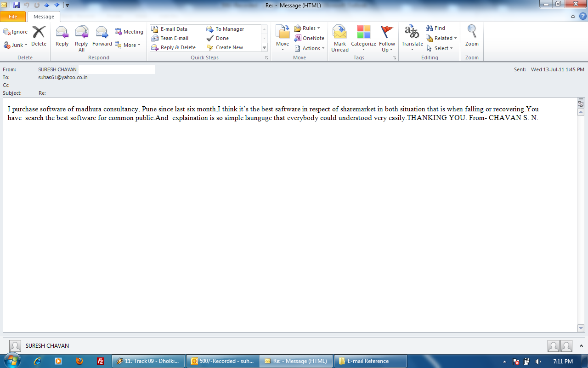Mark the message as Unread
The image size is (588, 368).
[340, 39]
